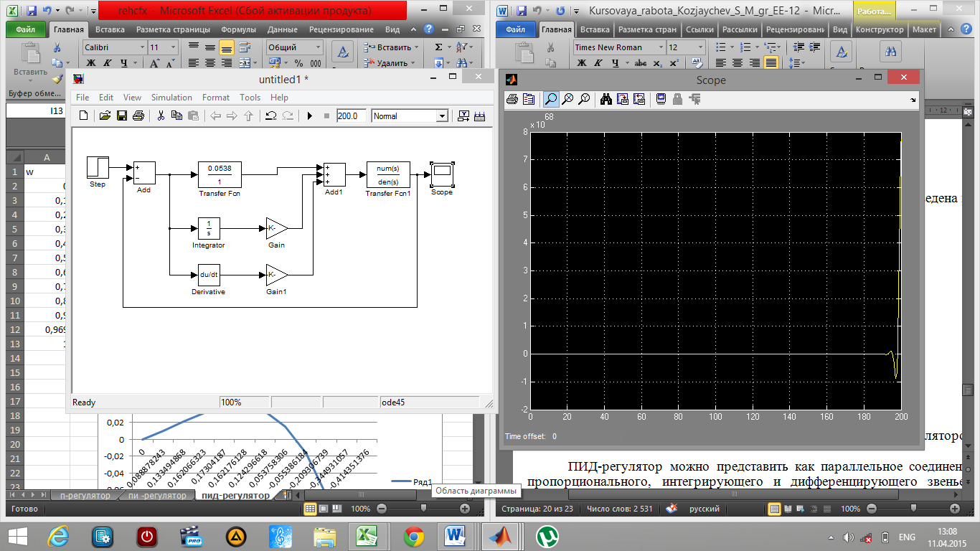Start the Simulink simulation with the play button
The width and height of the screenshot is (980, 551).
pos(310,116)
